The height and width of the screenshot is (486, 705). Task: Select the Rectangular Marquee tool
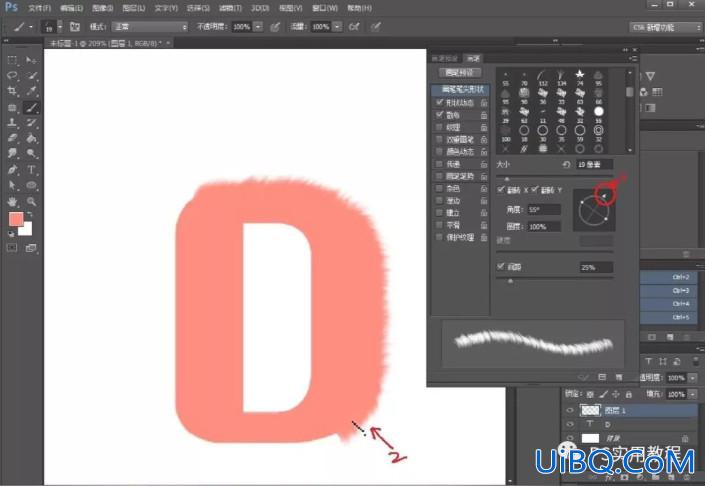[x=12, y=60]
